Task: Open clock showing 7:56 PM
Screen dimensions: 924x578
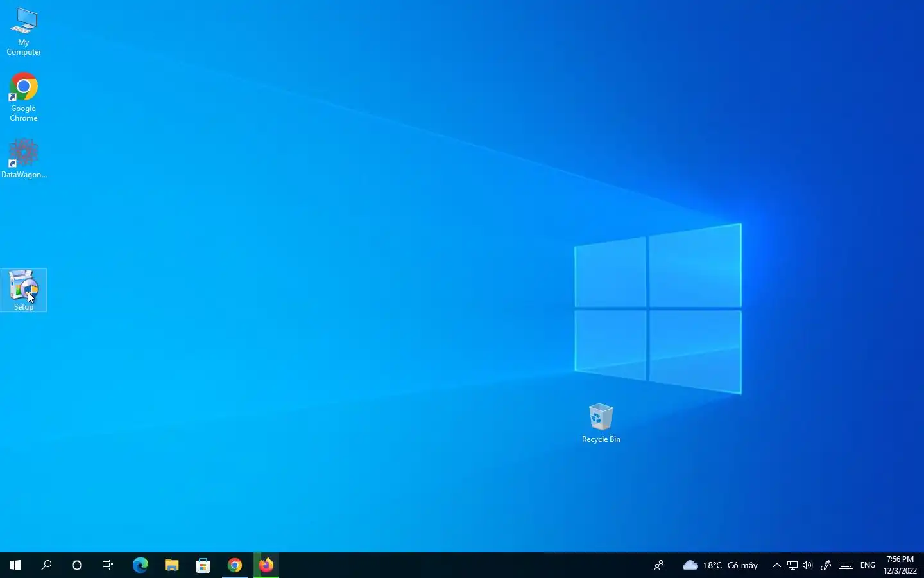Action: [900, 565]
